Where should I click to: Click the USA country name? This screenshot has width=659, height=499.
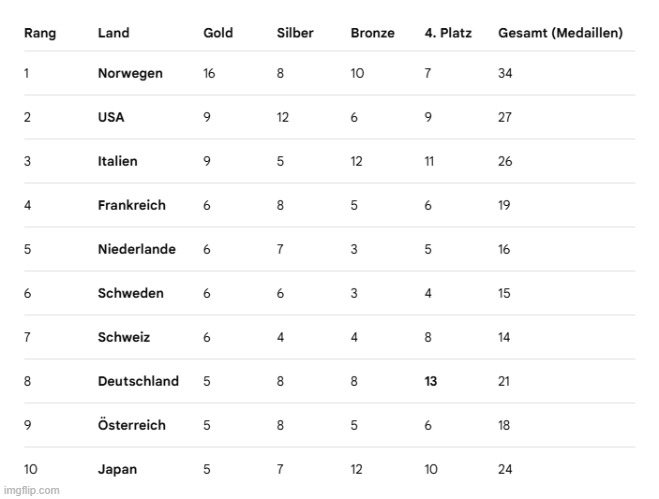[112, 118]
